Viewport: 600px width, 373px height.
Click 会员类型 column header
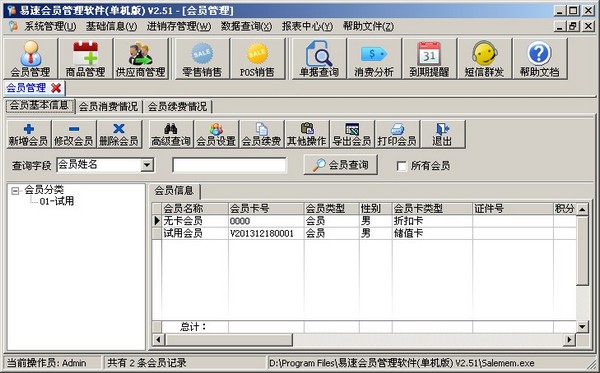tap(331, 209)
